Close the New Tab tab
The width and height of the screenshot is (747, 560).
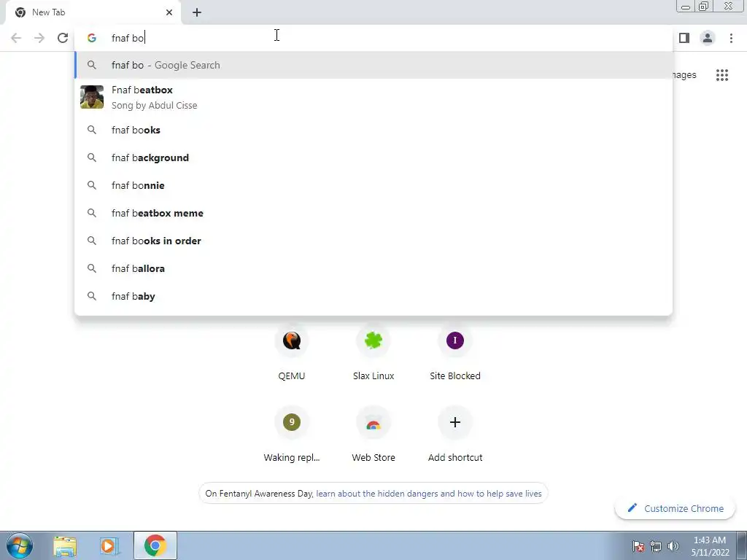(169, 12)
